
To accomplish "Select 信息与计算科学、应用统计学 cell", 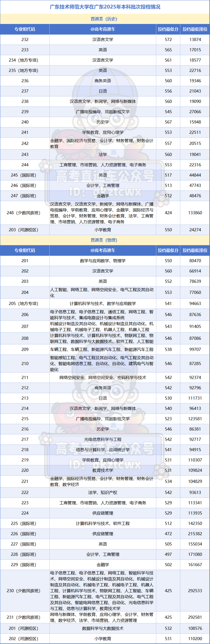I will tap(103, 450).
